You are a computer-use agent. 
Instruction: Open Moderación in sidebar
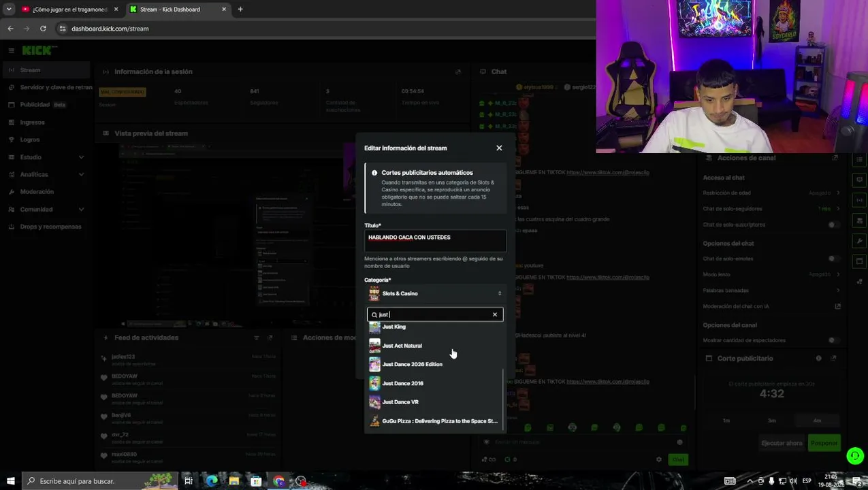coord(48,192)
